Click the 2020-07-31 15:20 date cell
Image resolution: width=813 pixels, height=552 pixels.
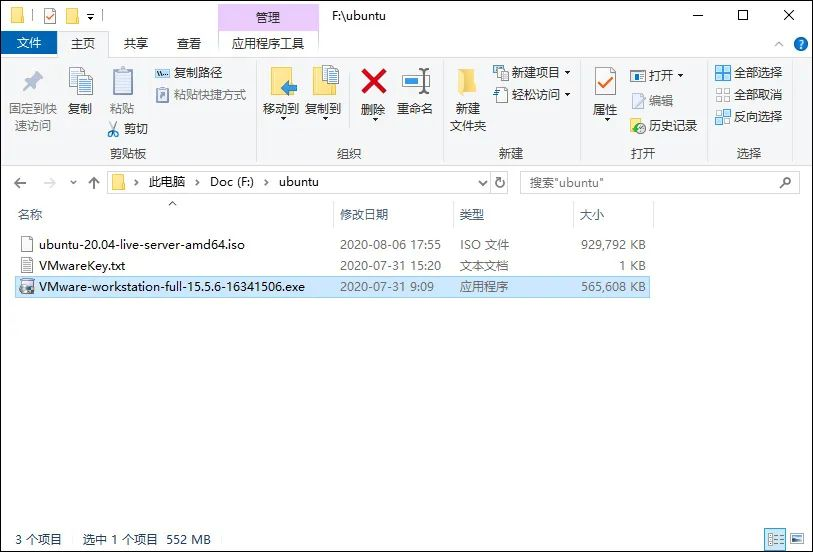pyautogui.click(x=390, y=266)
